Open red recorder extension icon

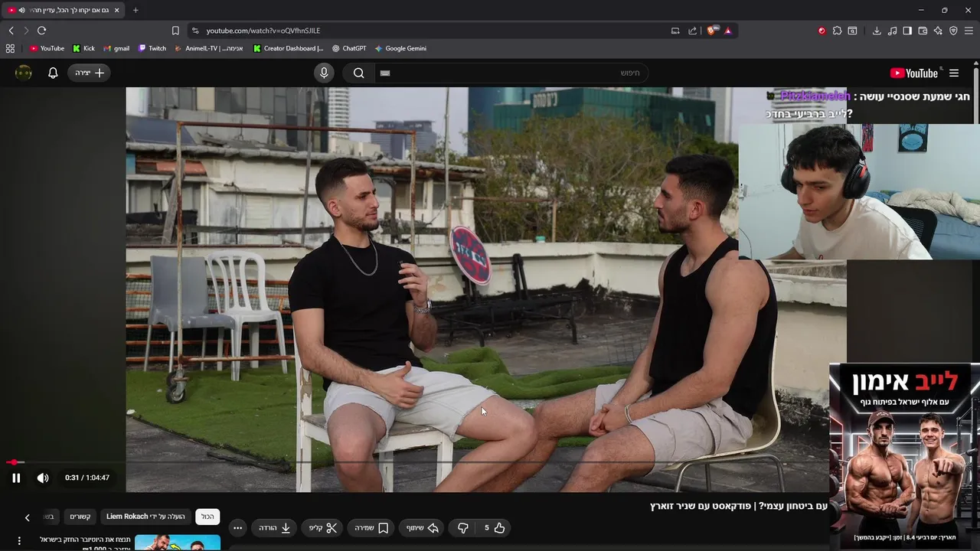pyautogui.click(x=822, y=31)
